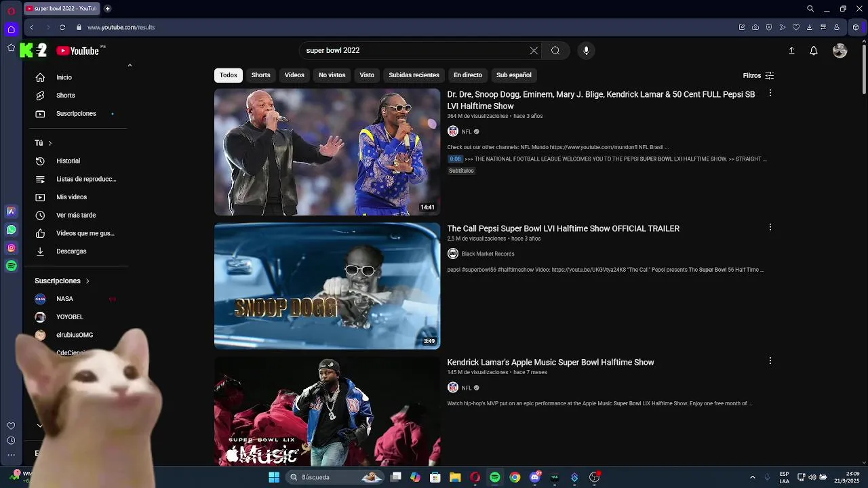Open the YouTube account avatar menu
Viewport: 868px width, 488px height.
click(840, 51)
